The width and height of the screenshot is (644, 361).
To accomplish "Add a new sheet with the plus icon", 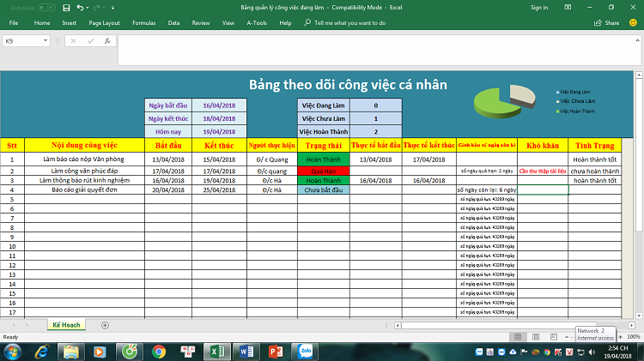I will click(x=105, y=325).
